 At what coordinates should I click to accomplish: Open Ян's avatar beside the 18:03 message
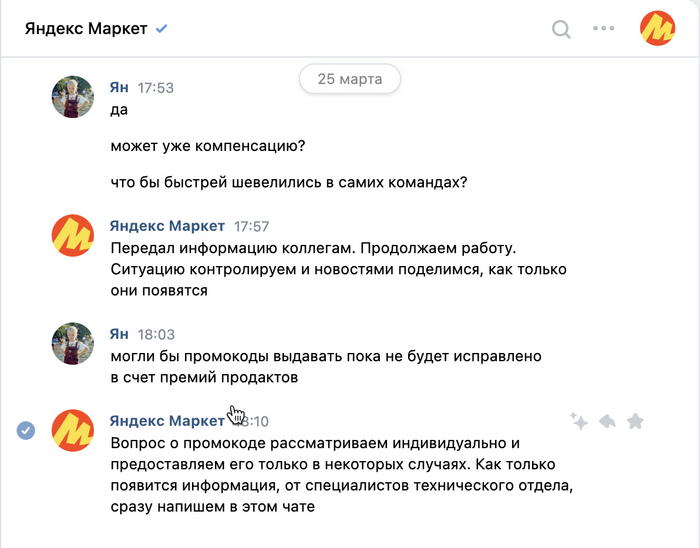coord(72,343)
